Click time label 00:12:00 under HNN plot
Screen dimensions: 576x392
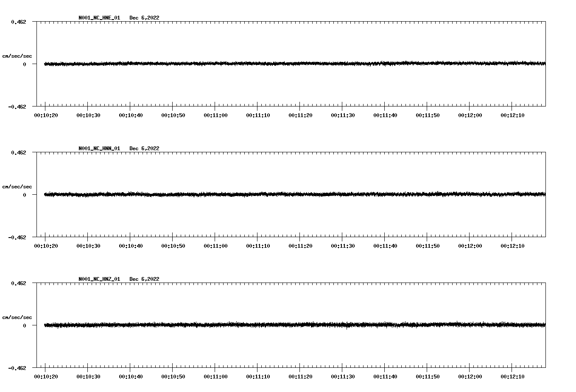pos(470,246)
